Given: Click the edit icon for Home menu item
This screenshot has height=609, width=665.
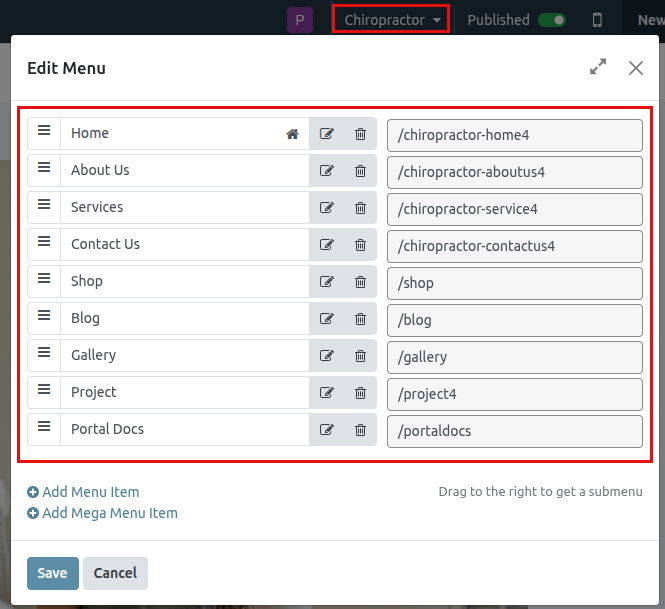Looking at the screenshot, I should point(327,134).
